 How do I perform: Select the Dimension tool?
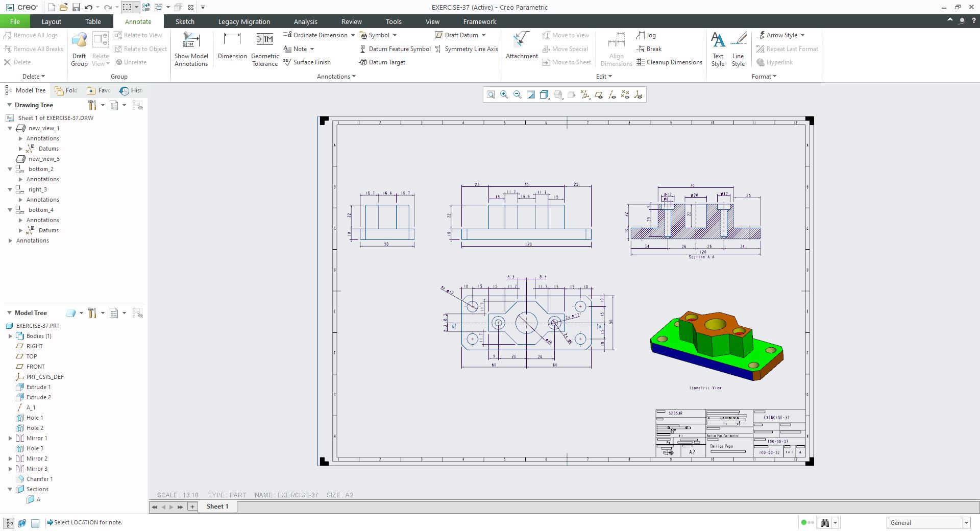(232, 46)
